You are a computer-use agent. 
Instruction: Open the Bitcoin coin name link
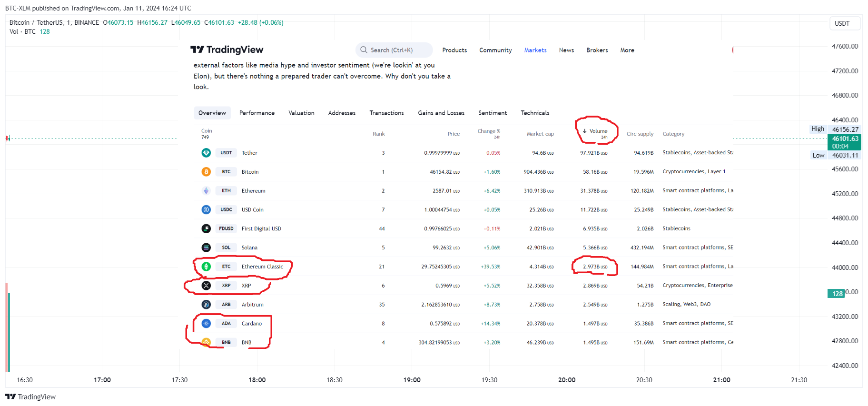point(250,172)
